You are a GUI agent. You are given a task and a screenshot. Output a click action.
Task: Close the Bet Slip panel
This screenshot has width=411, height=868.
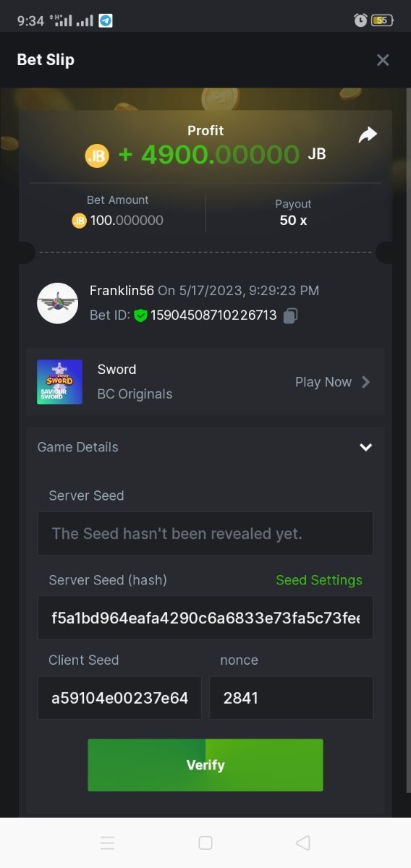[383, 60]
